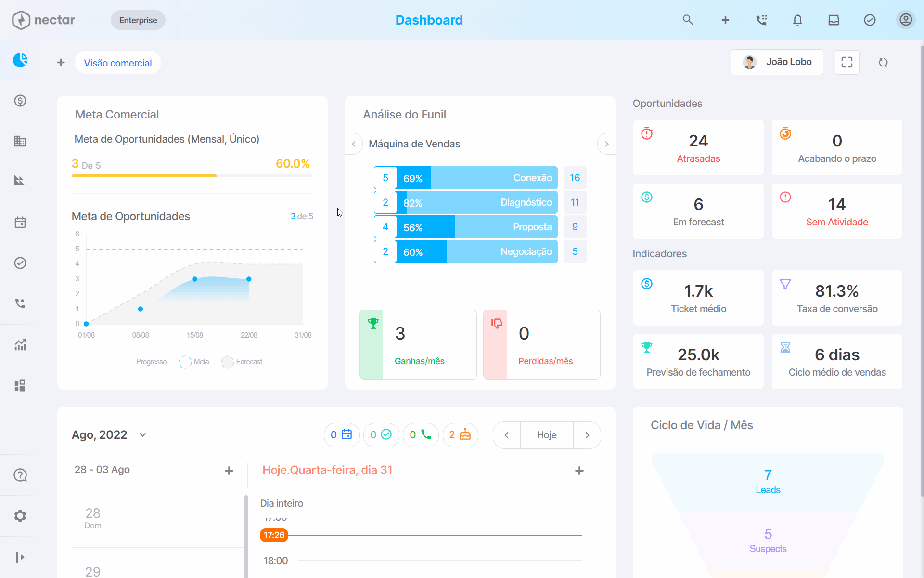
Task: Click the fullscreen dashboard icon
Action: tap(847, 62)
